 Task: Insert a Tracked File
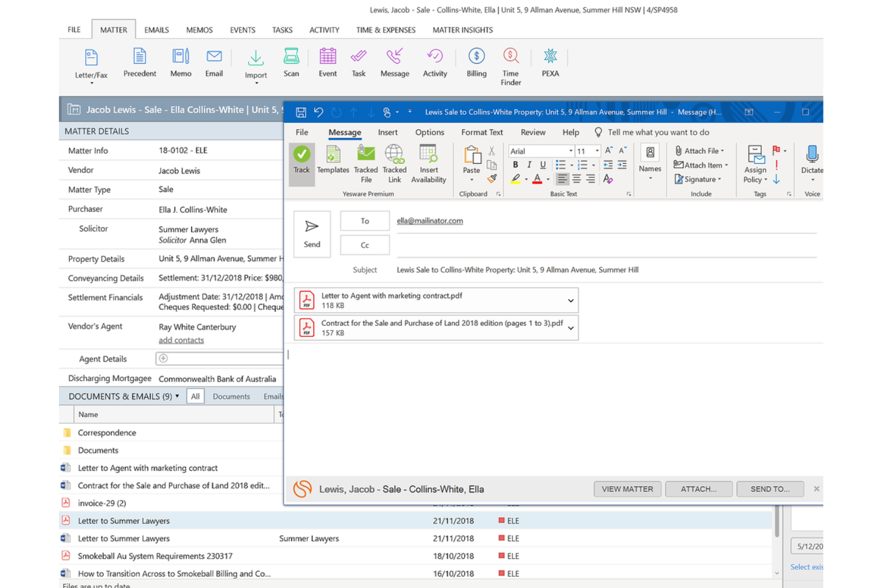(x=366, y=164)
